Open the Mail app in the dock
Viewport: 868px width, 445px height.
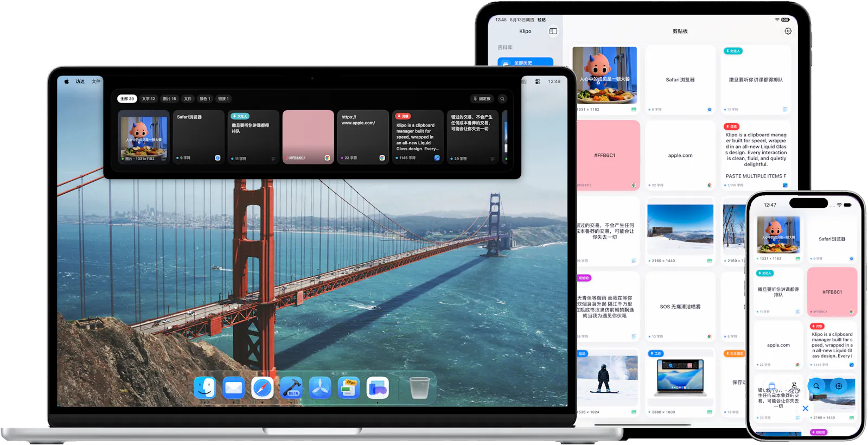point(234,388)
